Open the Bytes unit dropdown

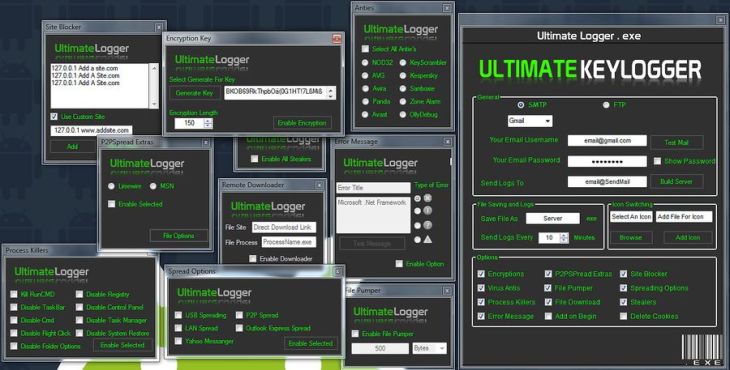point(430,348)
